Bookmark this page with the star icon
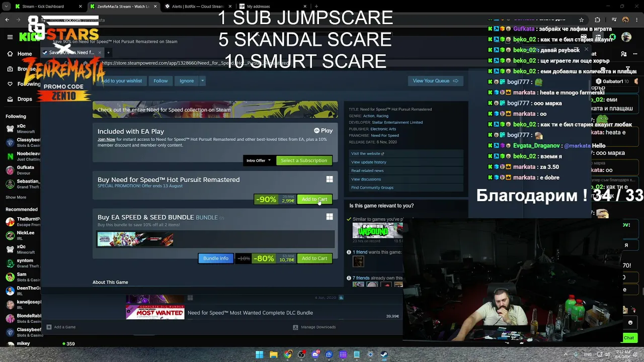This screenshot has width=644, height=362. tap(582, 20)
